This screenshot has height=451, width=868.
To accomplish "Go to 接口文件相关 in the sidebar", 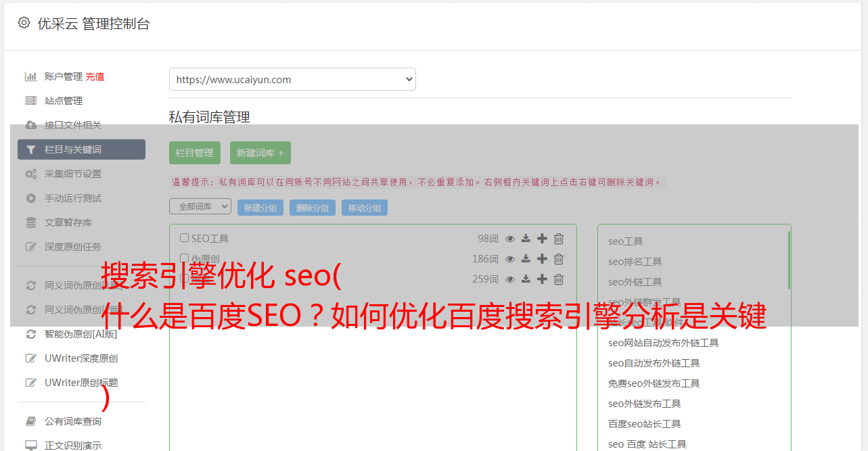I will pos(73,125).
